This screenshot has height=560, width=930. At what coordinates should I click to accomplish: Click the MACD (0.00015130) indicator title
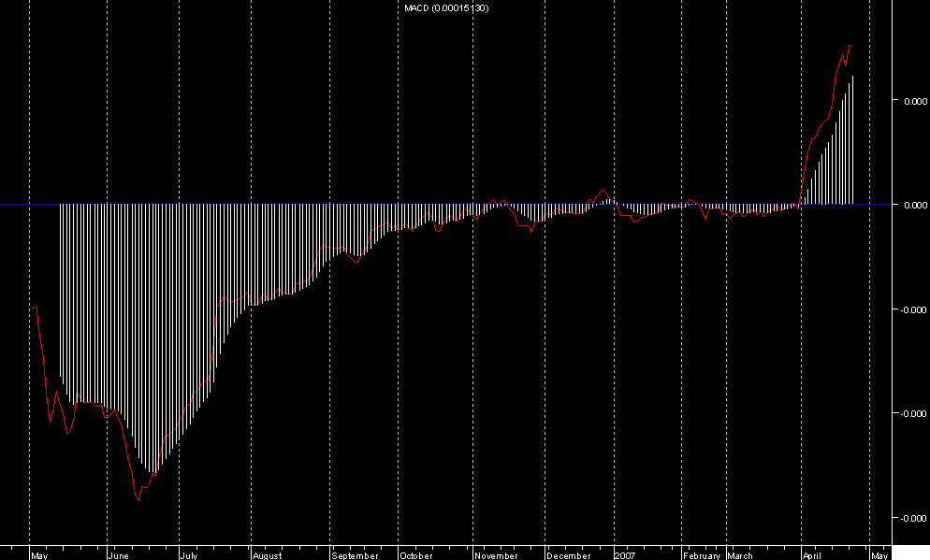point(446,8)
